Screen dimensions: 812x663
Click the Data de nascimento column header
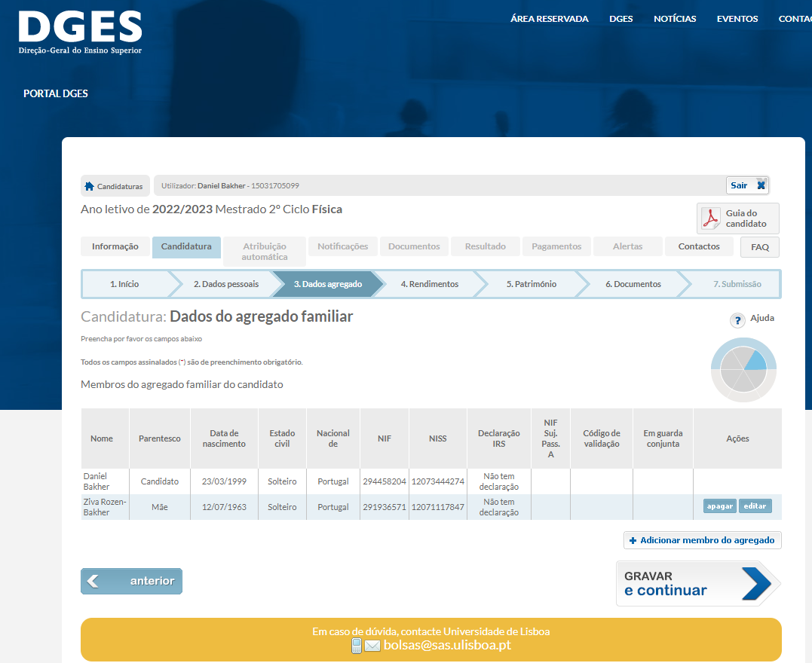[224, 438]
